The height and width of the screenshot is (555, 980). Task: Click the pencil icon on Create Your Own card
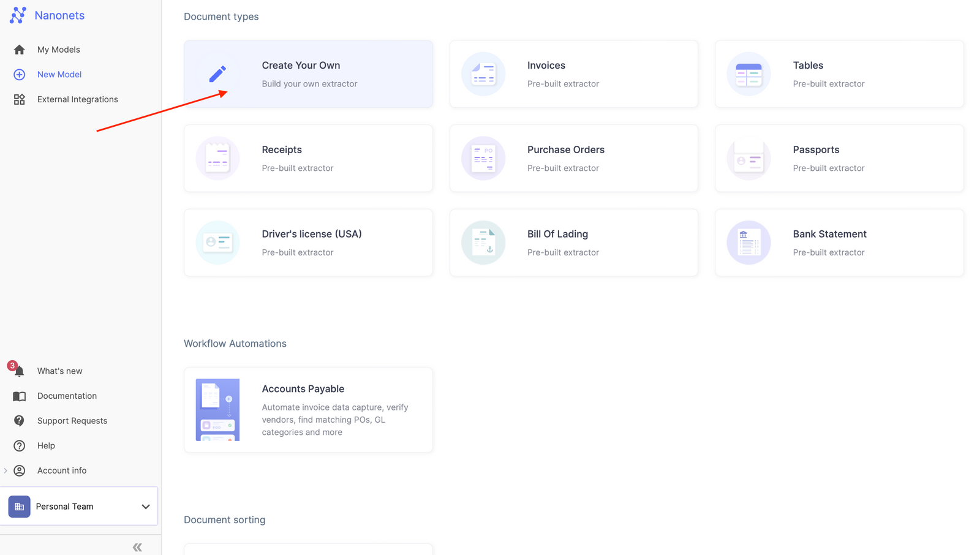tap(217, 74)
